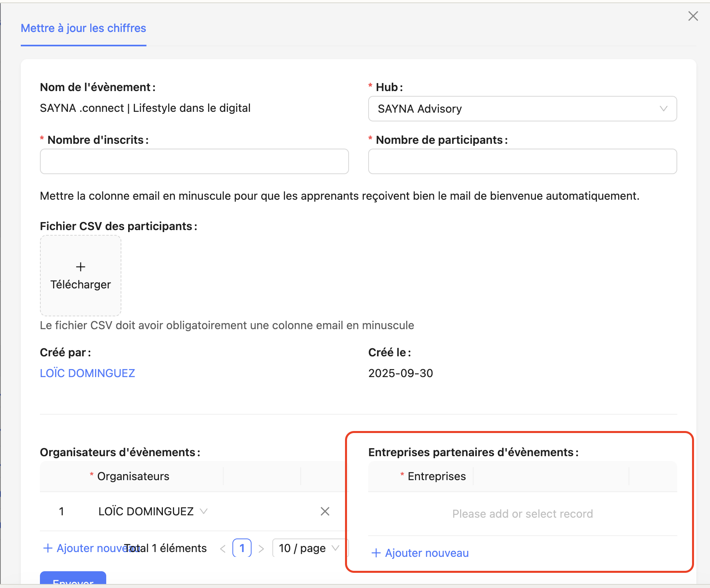Image resolution: width=710 pixels, height=588 pixels.
Task: Select the "Mettre à jour les chiffres" tab
Action: click(x=83, y=28)
